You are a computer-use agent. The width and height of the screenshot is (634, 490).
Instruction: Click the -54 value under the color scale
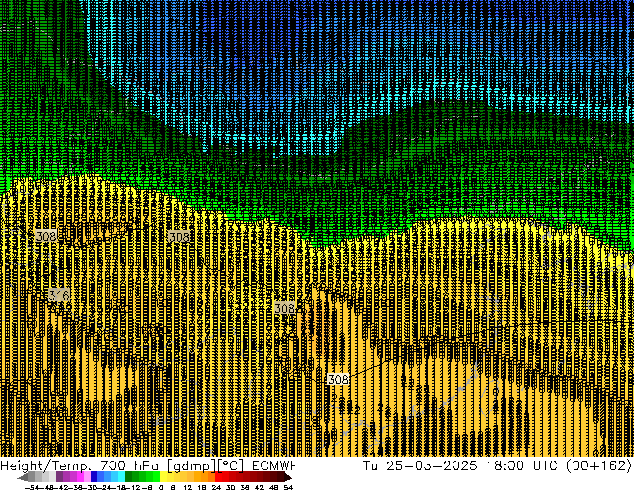(x=32, y=487)
